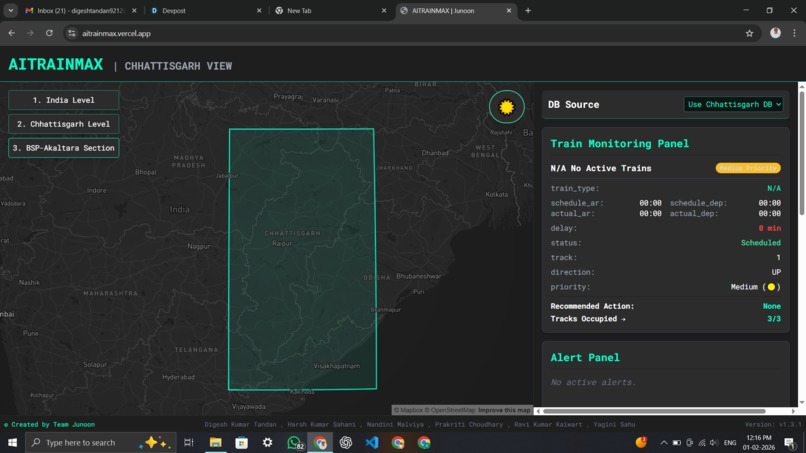This screenshot has height=453, width=806.
Task: Open WhatsApp from taskbar
Action: pos(294,442)
